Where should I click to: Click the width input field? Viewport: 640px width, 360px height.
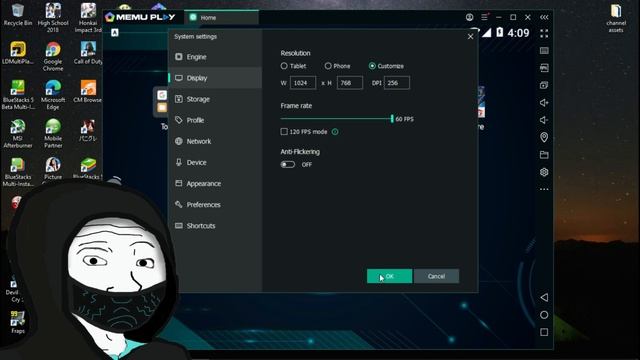[303, 83]
